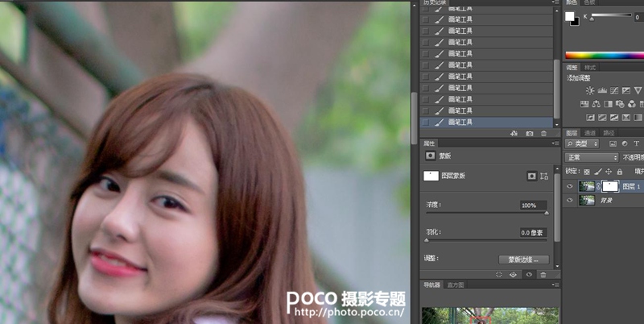This screenshot has width=644, height=324.
Task: Click the K grayscale slider track
Action: 611,15
